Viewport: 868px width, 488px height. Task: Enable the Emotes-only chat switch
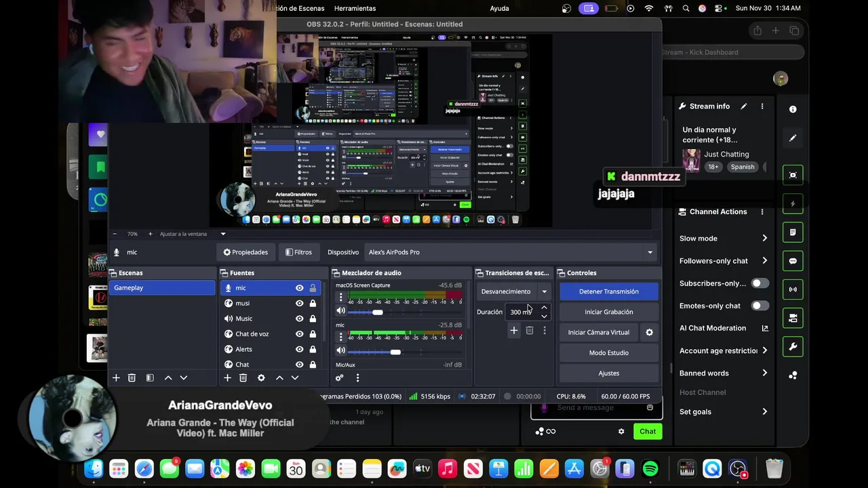tap(760, 306)
